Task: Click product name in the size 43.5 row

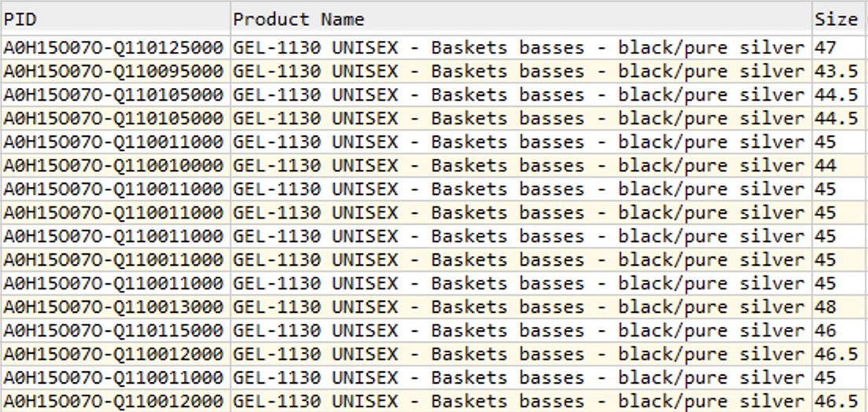Action: [521, 72]
